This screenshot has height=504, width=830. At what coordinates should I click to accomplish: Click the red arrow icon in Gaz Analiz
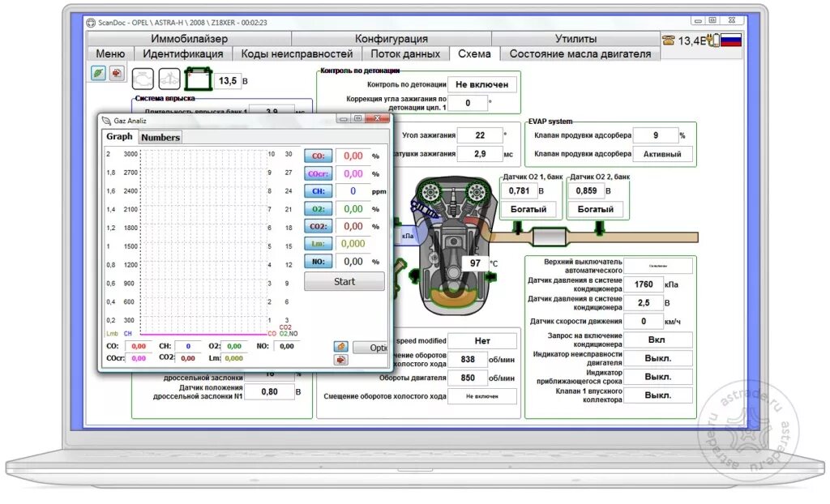tap(341, 360)
